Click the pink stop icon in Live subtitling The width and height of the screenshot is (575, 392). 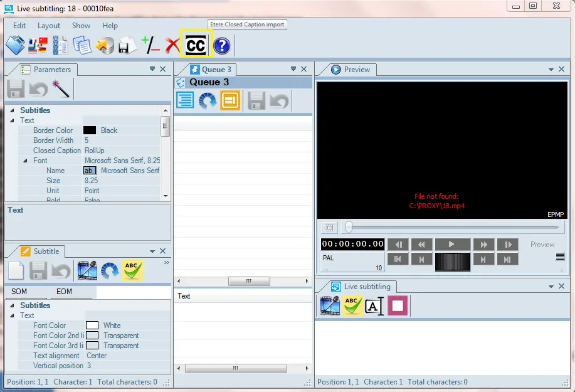click(x=398, y=305)
